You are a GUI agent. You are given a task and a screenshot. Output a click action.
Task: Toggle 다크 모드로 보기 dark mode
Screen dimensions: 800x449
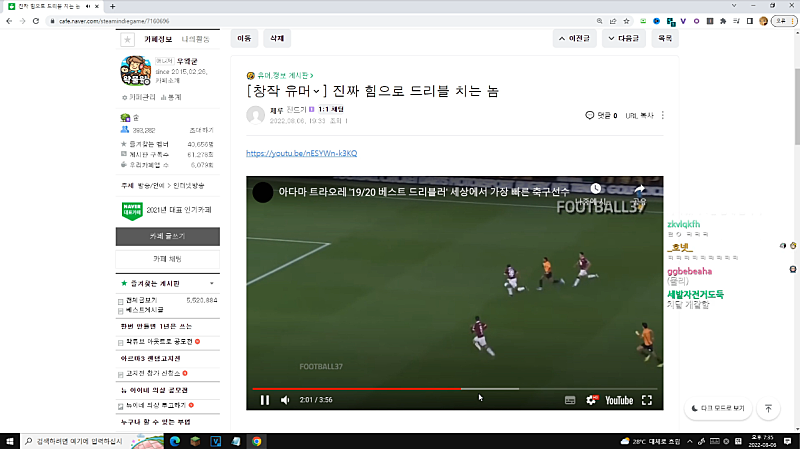click(718, 408)
